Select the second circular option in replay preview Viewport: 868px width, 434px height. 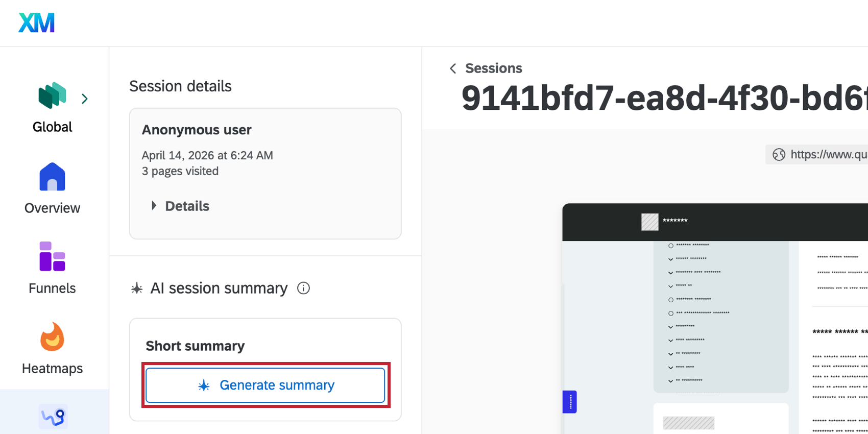670,299
